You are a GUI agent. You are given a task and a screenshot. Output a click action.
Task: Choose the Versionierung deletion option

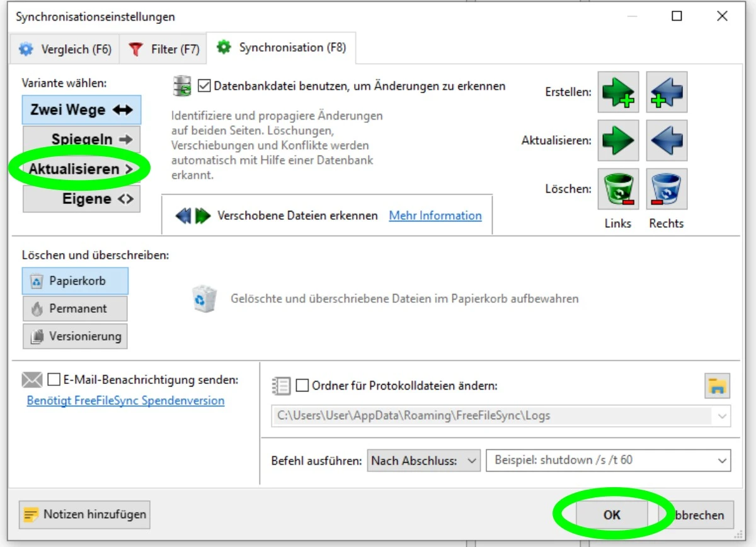(x=75, y=337)
